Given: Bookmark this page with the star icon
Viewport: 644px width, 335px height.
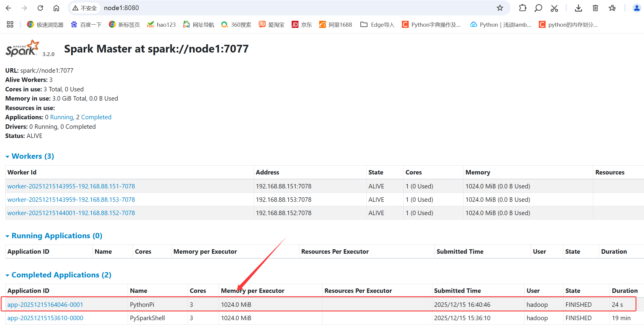Looking at the screenshot, I should click(500, 8).
